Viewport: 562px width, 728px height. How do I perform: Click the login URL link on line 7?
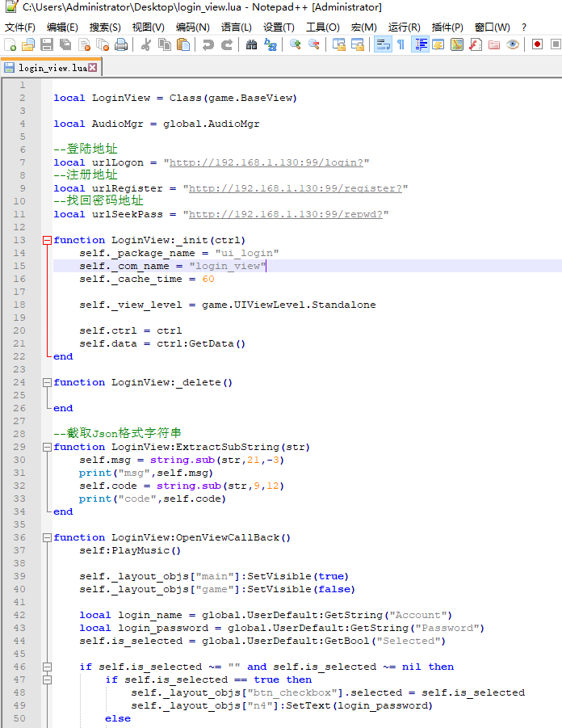[266, 162]
